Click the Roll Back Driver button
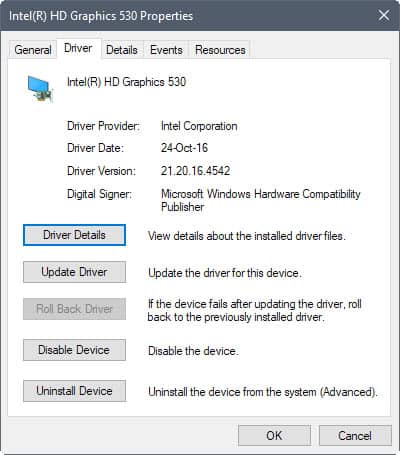Viewport: 400px width, 455px height. 74,309
